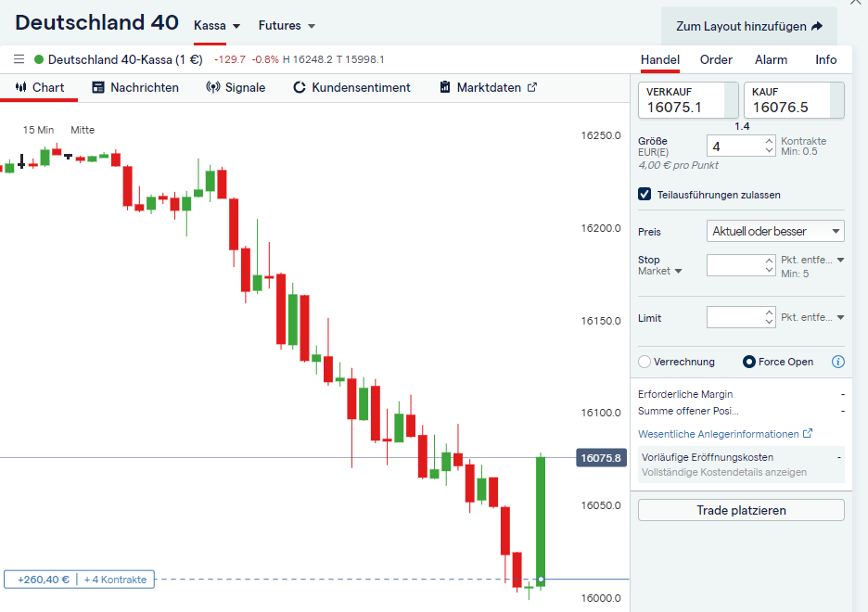Click the candlestick icon on Chart tab

pyautogui.click(x=21, y=87)
